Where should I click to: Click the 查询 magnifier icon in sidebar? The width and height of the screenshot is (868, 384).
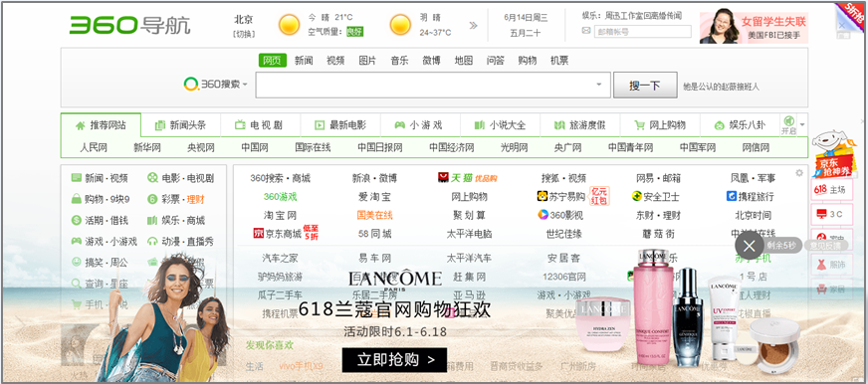click(77, 284)
